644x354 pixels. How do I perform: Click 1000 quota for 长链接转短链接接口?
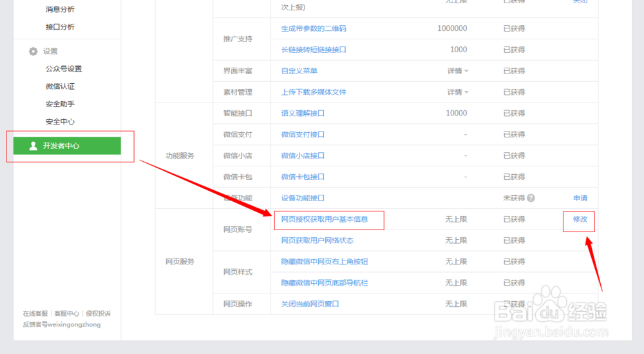[x=459, y=50]
